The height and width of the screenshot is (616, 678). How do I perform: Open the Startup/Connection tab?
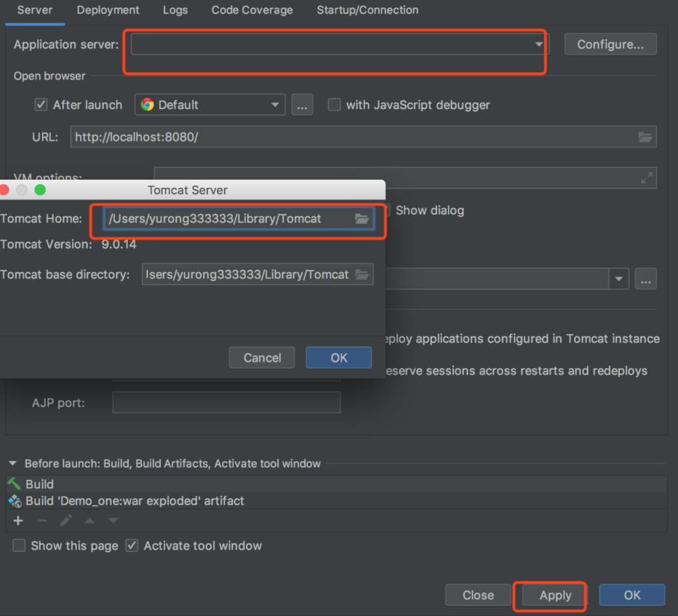(367, 10)
